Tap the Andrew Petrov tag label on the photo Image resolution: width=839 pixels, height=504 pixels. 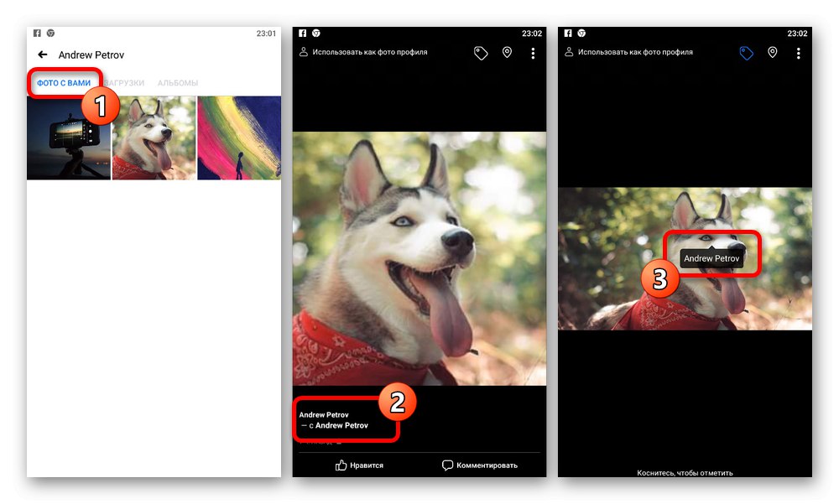point(711,258)
